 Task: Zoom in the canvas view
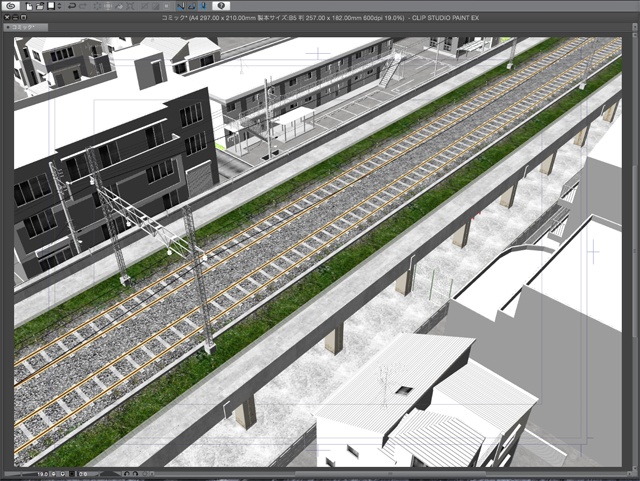(62, 474)
